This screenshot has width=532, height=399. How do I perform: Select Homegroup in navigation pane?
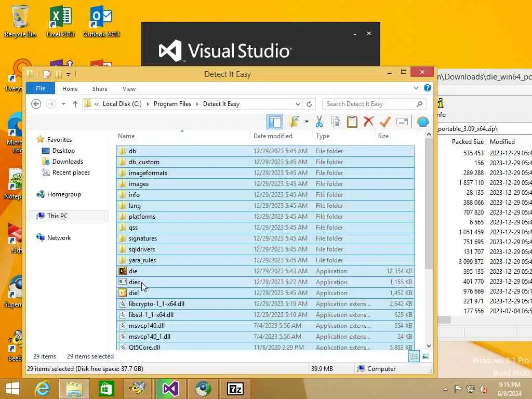[x=64, y=194]
